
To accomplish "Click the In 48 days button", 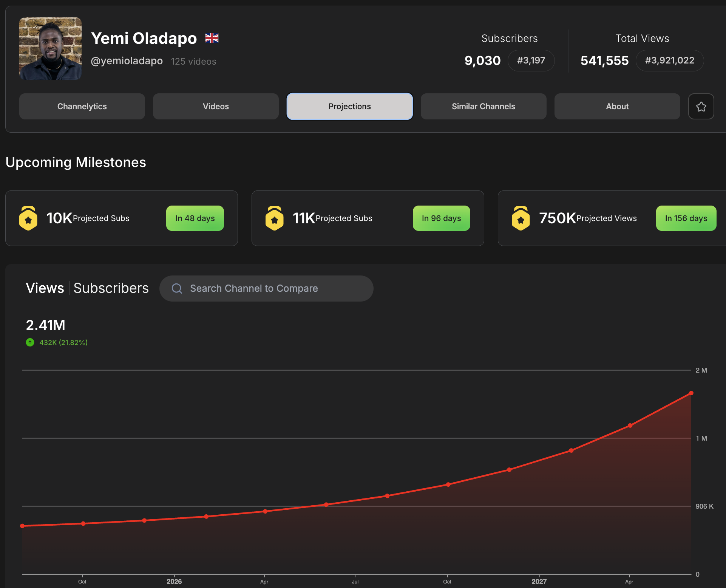I will click(195, 218).
